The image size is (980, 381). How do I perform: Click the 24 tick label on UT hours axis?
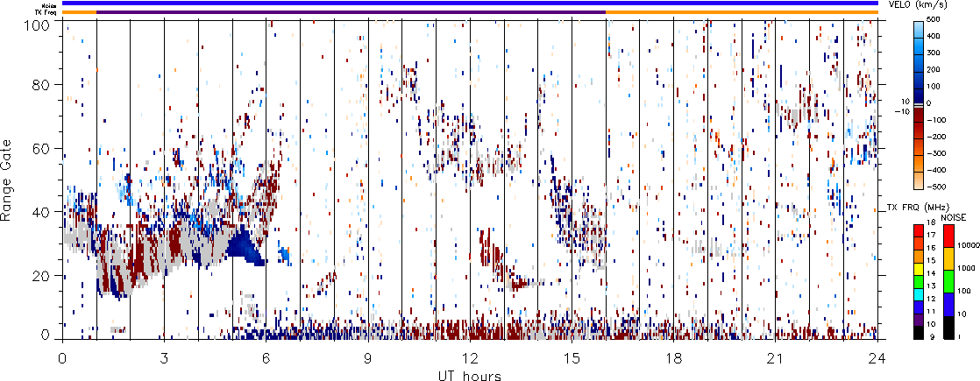[x=877, y=358]
